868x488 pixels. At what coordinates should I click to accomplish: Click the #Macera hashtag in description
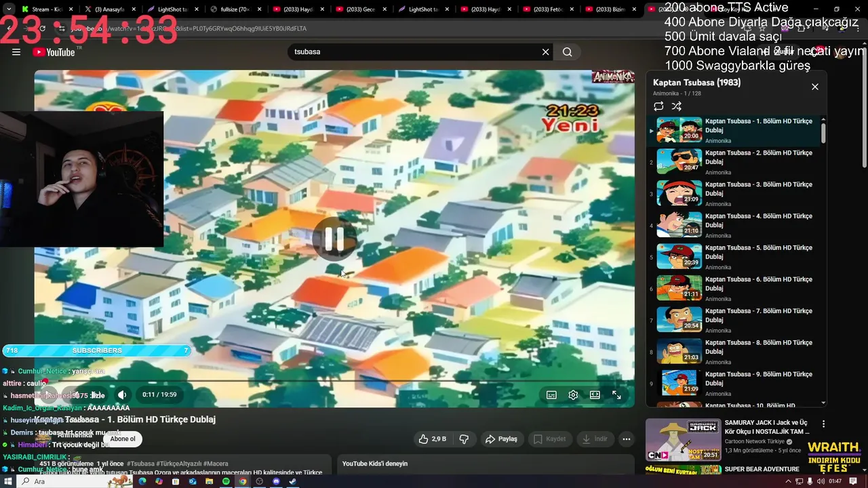pos(216,464)
